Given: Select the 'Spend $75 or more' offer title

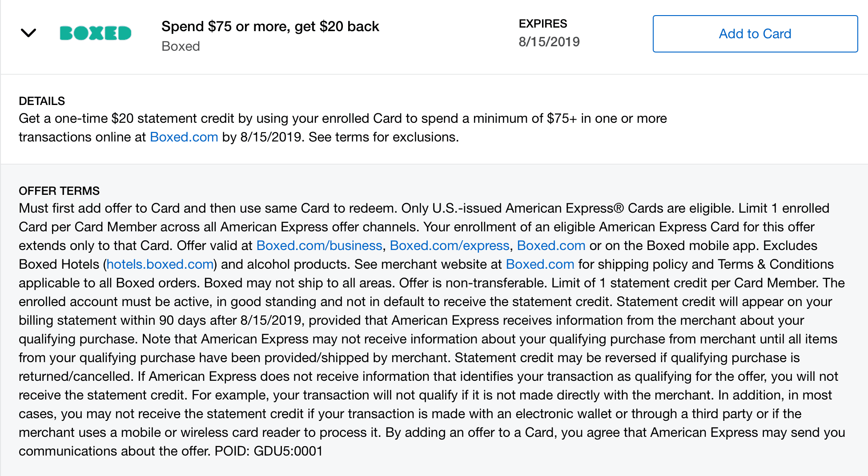Looking at the screenshot, I should (x=270, y=27).
